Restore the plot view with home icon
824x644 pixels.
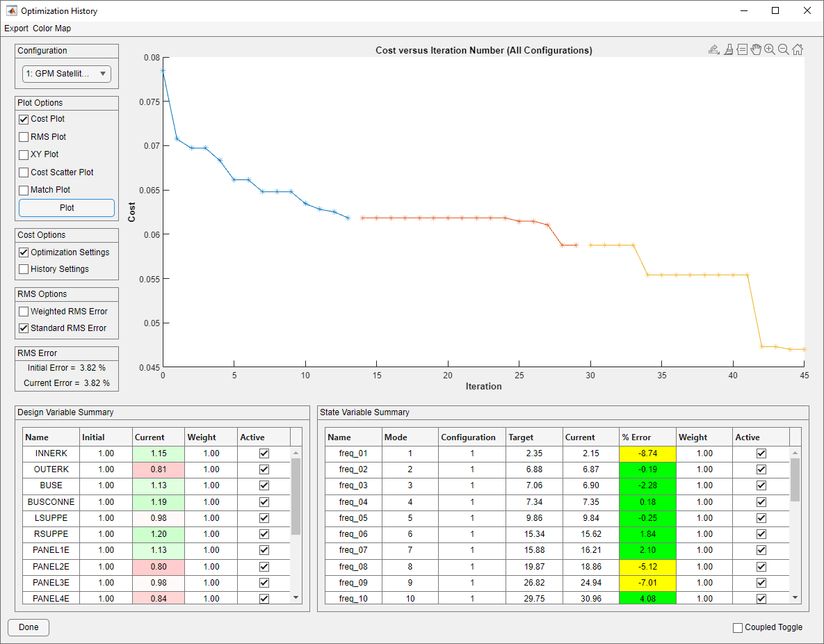[x=798, y=49]
